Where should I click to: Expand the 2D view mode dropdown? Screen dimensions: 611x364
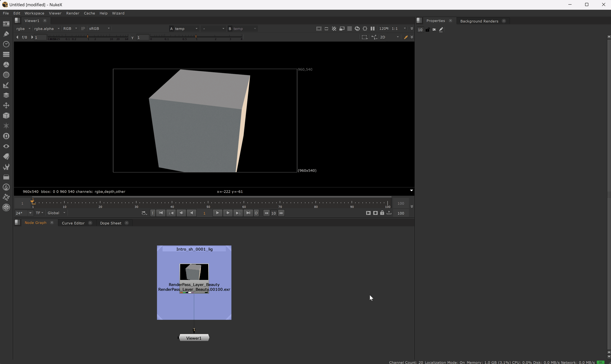[x=390, y=37]
